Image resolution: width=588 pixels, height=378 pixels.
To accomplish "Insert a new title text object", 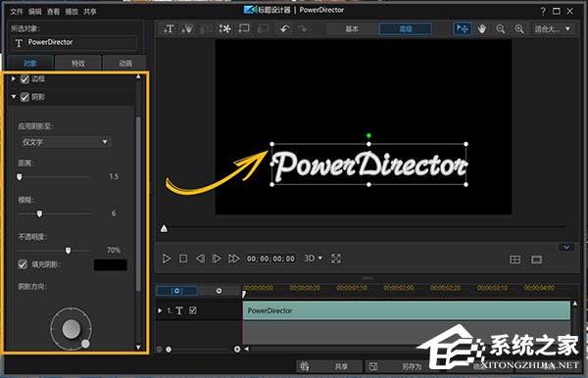I will 169,28.
